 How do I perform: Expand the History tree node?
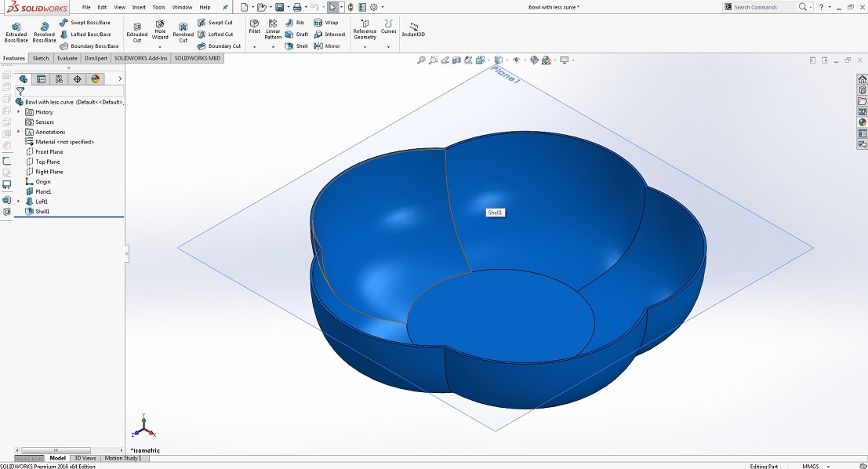coord(18,112)
